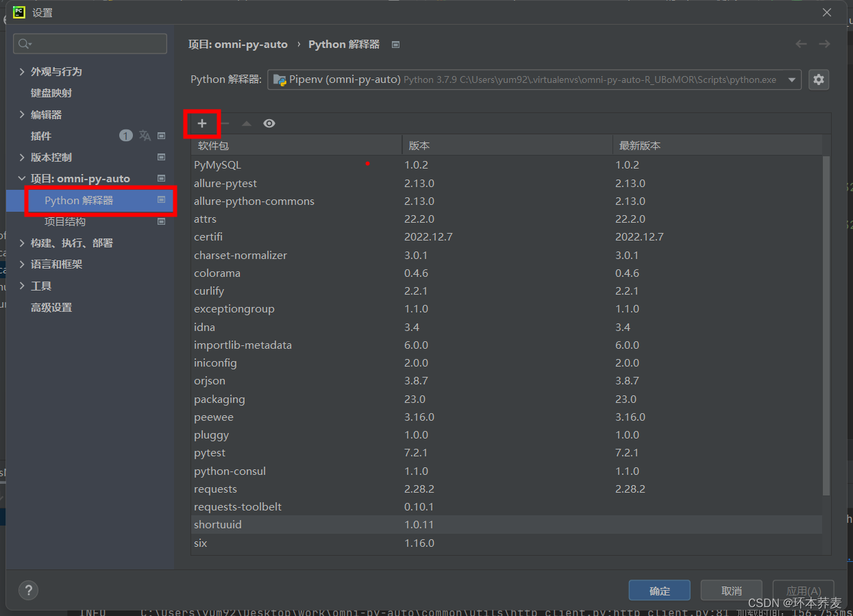Viewport: 853px width, 616px height.
Task: Click the upgrade package arrow icon
Action: pos(247,123)
